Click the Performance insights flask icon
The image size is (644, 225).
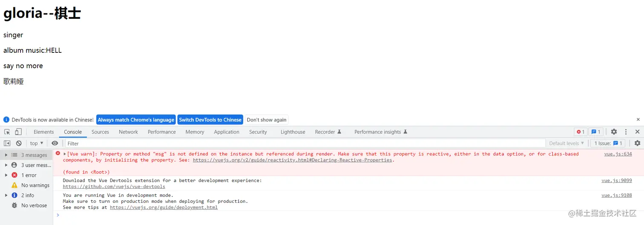pos(405,132)
